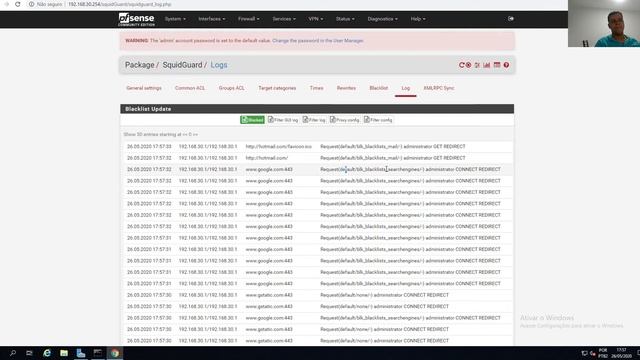Open the Services dropdown menu

click(x=284, y=19)
